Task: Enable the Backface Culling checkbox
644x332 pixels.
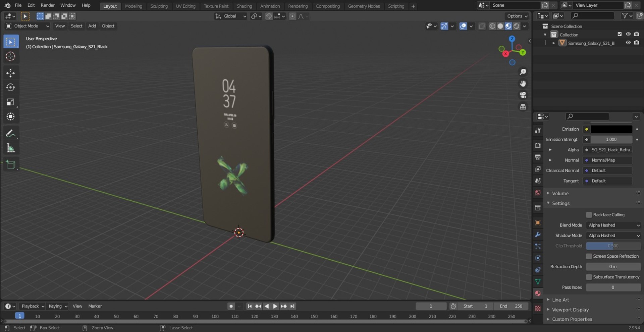Action: (x=589, y=215)
